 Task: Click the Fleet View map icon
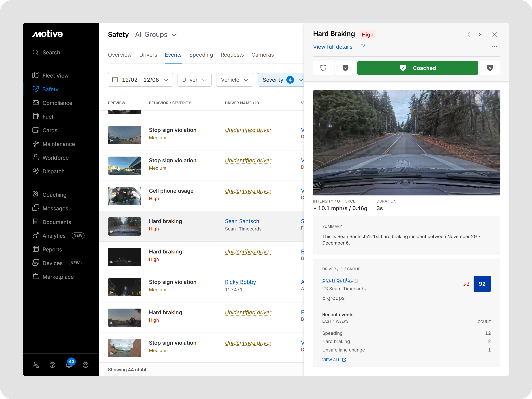[36, 75]
